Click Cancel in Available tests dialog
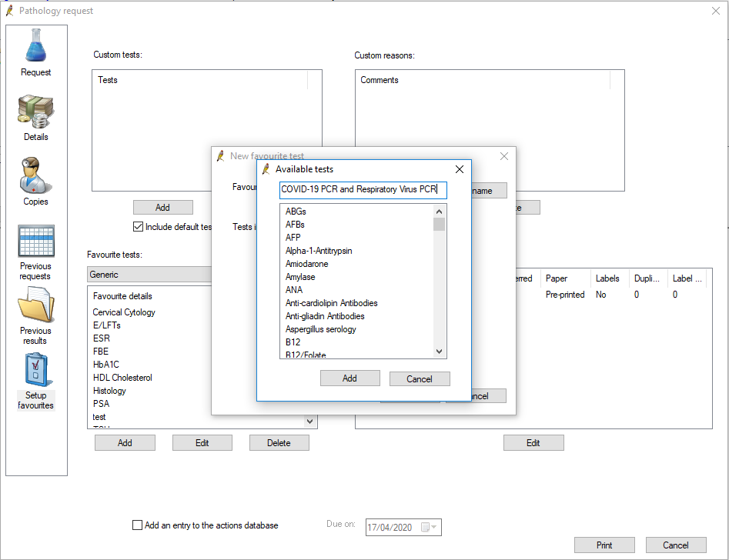The image size is (729, 560). (x=420, y=378)
